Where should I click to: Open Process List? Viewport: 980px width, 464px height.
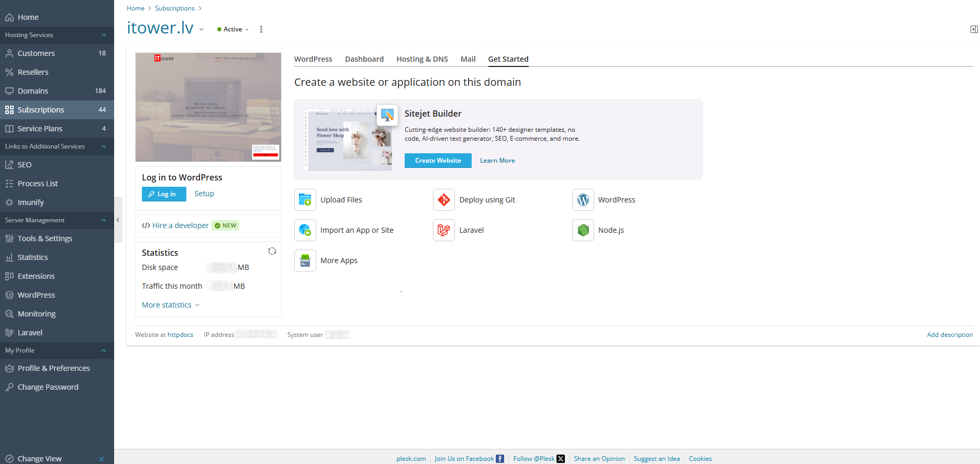57,184
